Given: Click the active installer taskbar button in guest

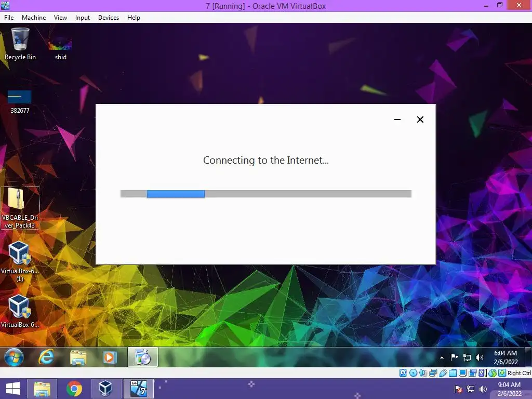Looking at the screenshot, I should [x=143, y=357].
